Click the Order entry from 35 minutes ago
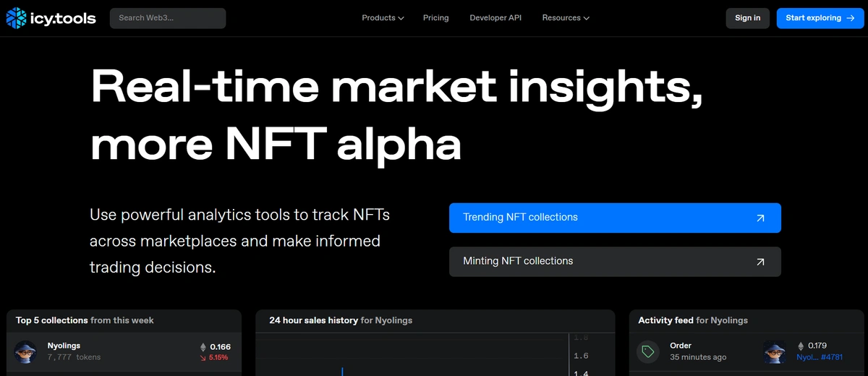 pyautogui.click(x=681, y=346)
